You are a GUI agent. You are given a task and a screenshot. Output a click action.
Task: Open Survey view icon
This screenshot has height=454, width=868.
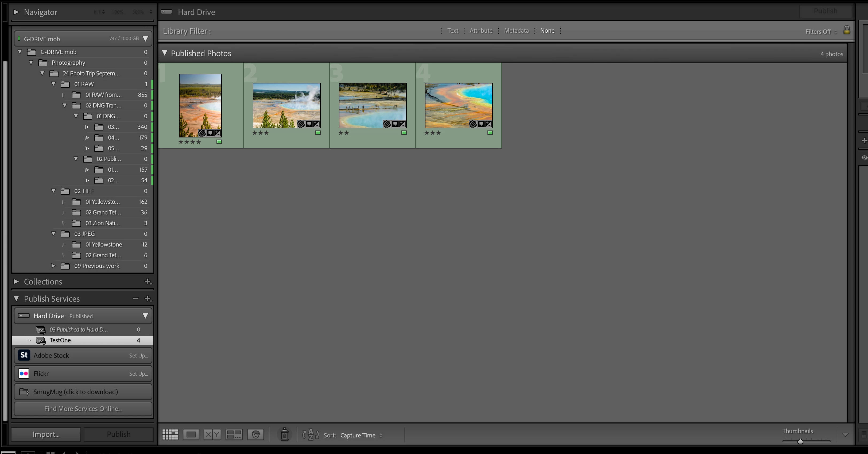(x=234, y=434)
